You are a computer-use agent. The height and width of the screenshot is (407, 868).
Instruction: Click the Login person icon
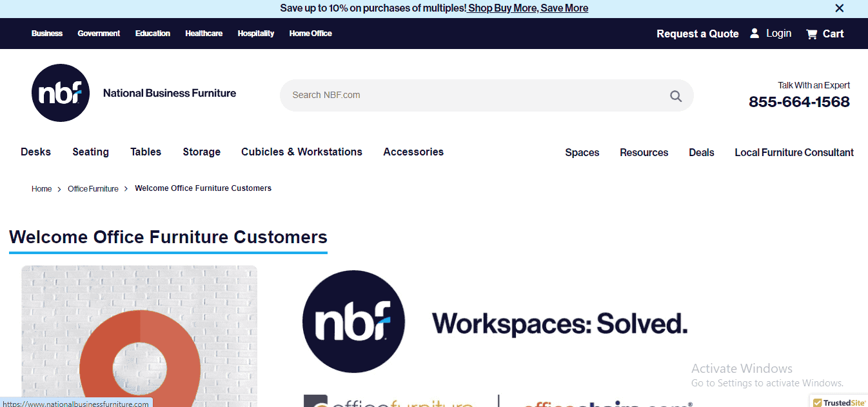coord(755,34)
